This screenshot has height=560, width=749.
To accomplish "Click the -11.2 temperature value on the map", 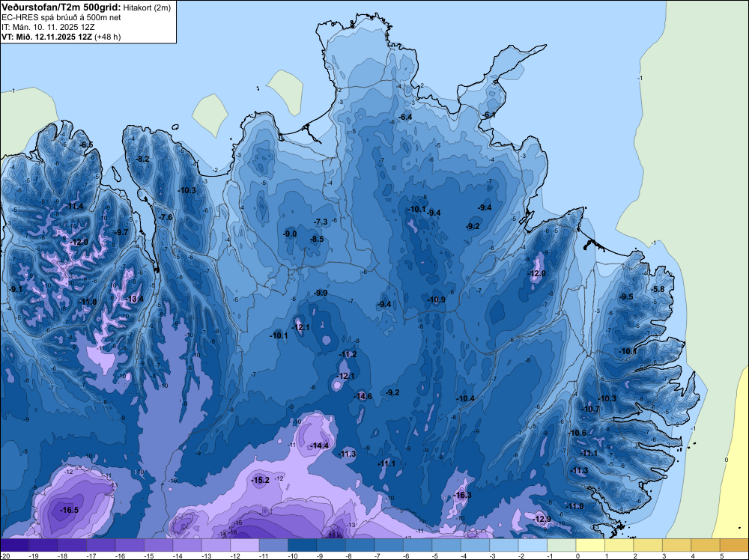I will 348,355.
